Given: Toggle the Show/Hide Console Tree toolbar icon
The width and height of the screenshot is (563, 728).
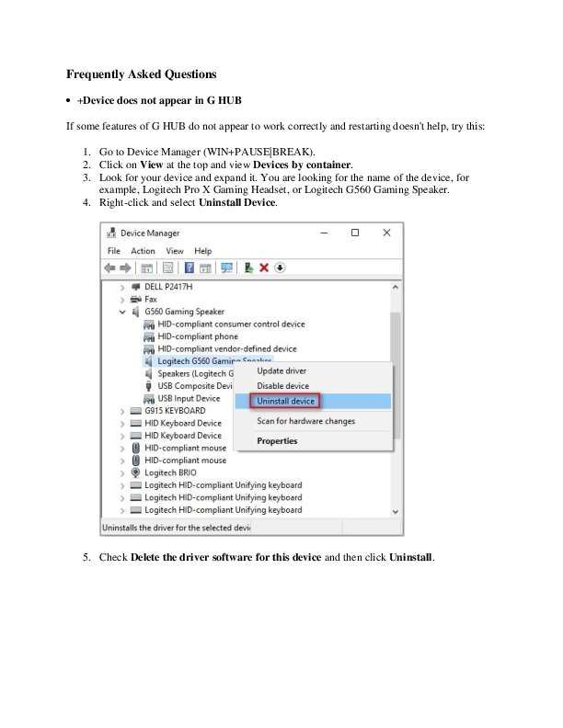Looking at the screenshot, I should coord(147,267).
